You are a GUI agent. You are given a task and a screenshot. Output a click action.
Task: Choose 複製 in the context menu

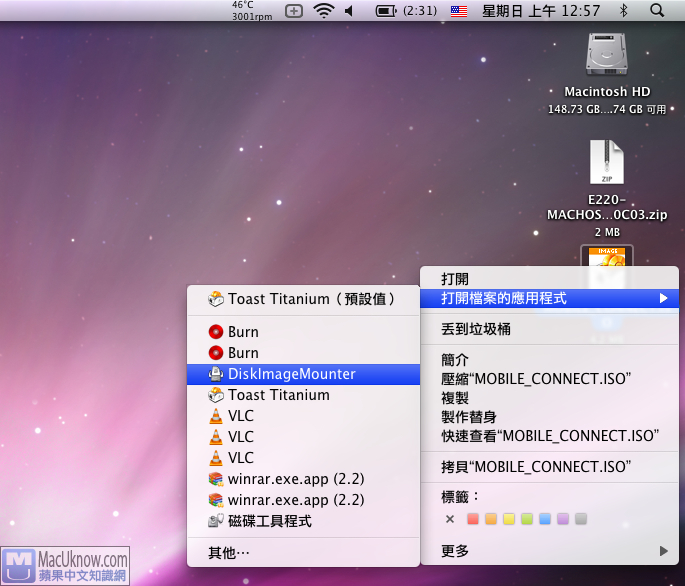pyautogui.click(x=549, y=398)
